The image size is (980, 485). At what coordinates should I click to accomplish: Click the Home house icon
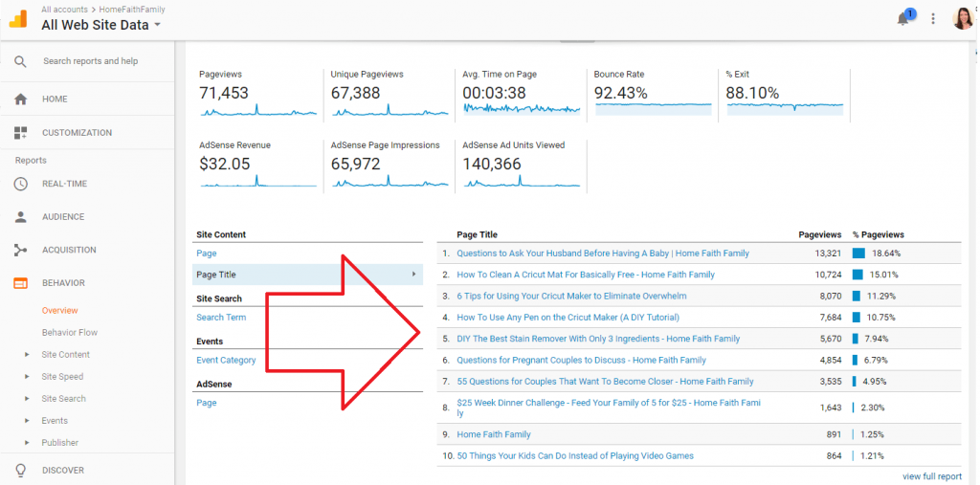point(21,99)
